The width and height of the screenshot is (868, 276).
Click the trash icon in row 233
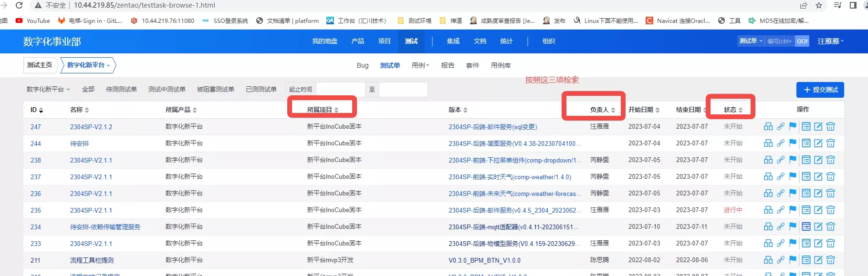pos(831,244)
